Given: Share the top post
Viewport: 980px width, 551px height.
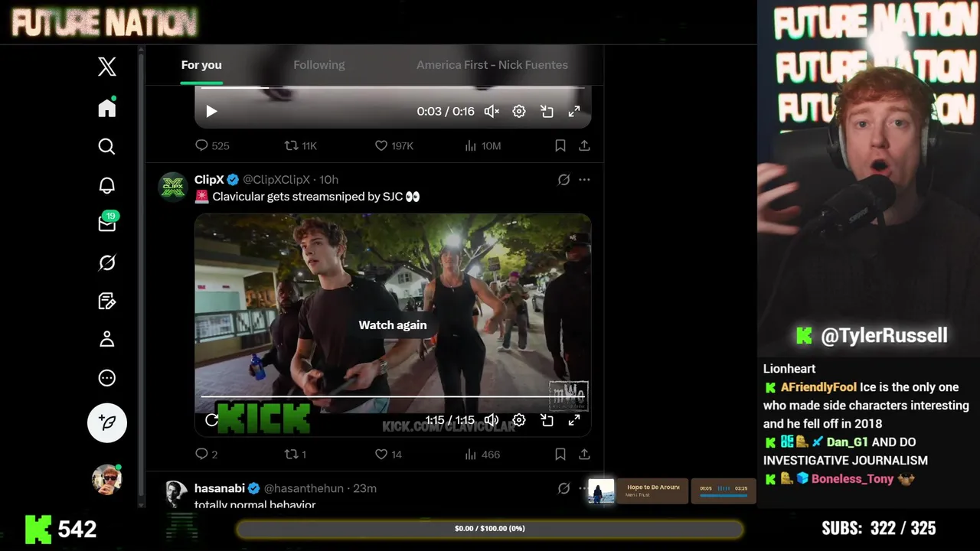Looking at the screenshot, I should (x=584, y=145).
